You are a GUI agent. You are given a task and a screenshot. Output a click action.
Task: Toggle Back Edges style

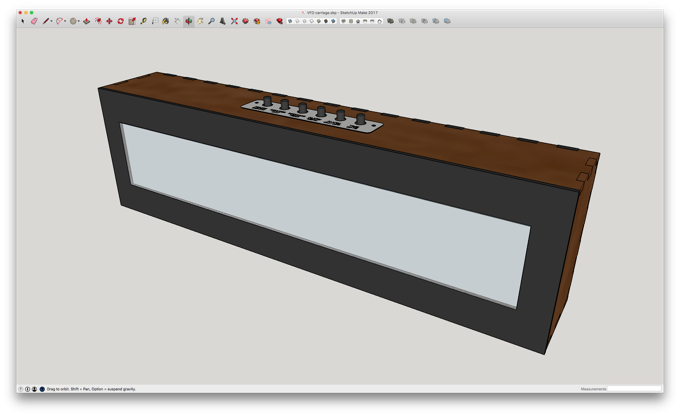[297, 21]
